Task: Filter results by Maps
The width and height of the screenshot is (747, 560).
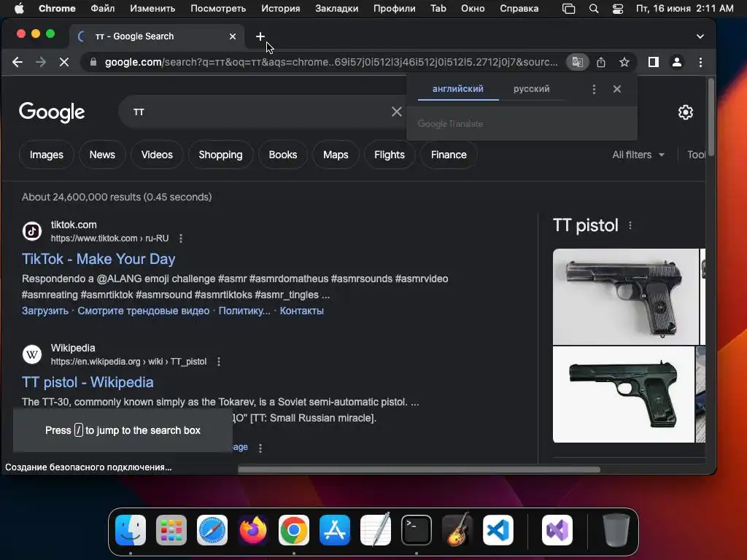Action: point(336,155)
